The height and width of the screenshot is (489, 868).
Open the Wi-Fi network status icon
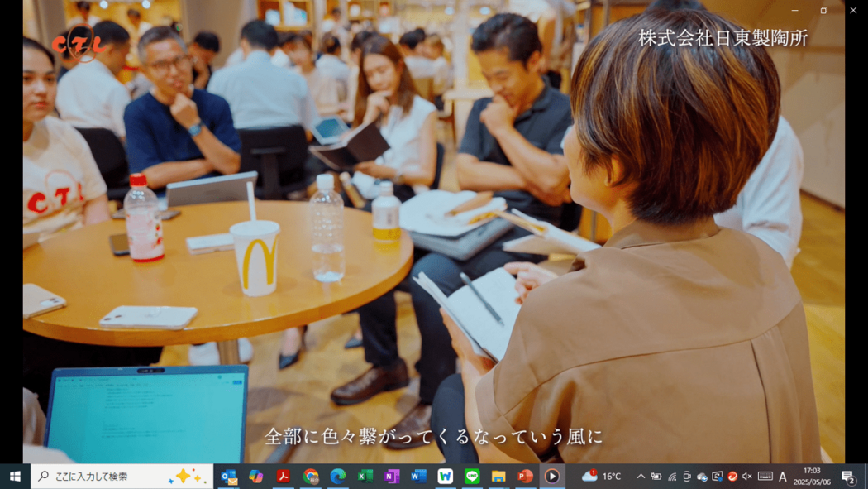click(672, 477)
